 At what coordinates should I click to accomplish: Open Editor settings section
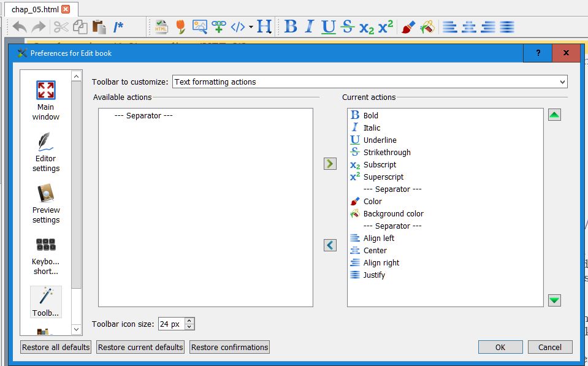pos(46,151)
